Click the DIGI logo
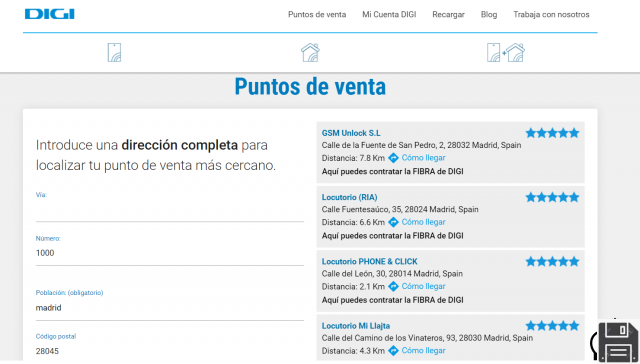The height and width of the screenshot is (364, 640). 49,14
